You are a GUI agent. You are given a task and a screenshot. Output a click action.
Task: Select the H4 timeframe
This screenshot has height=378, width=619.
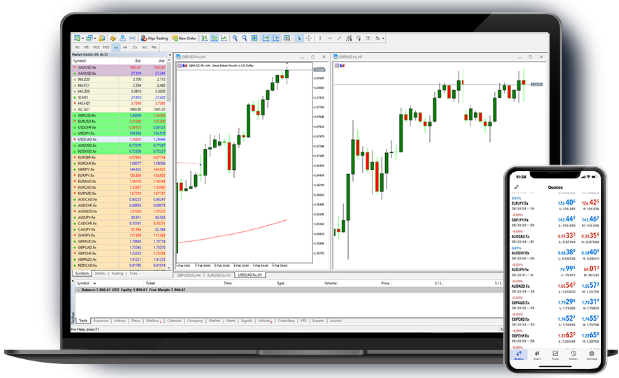point(125,47)
